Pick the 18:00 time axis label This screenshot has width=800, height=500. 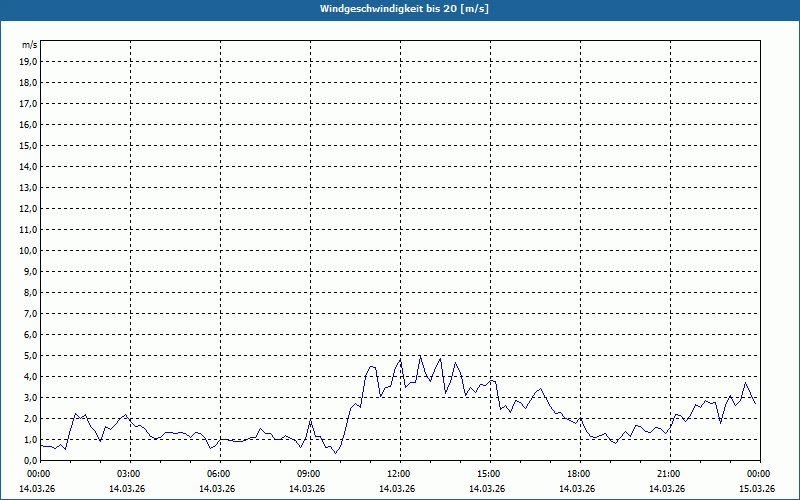(579, 473)
